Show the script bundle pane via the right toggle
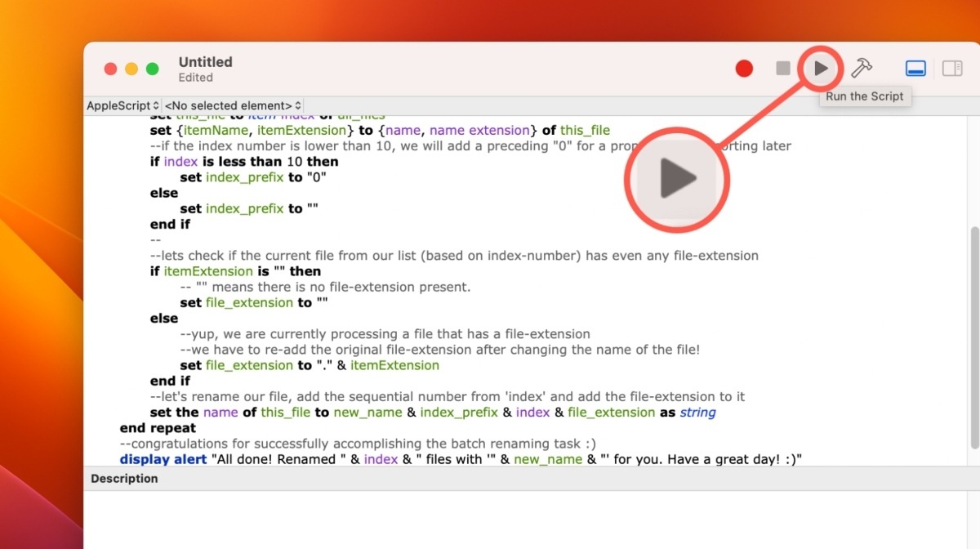Image resolution: width=980 pixels, height=549 pixels. [x=953, y=69]
